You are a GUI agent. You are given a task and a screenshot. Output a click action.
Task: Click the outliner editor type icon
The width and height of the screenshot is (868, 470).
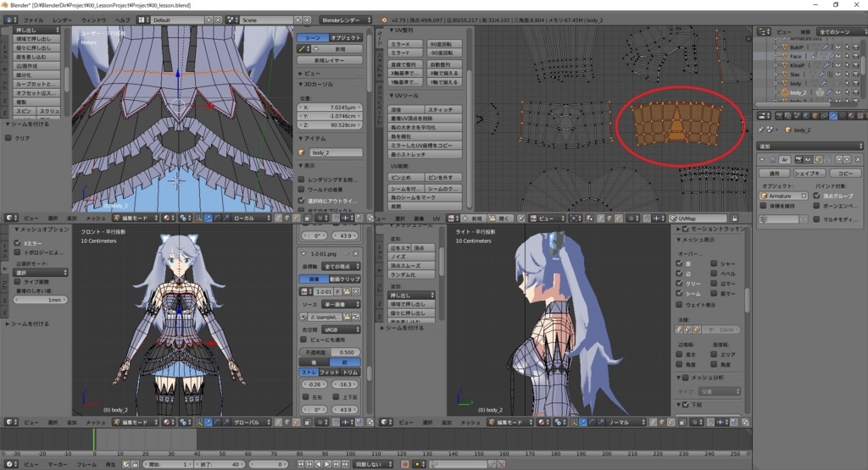(765, 31)
